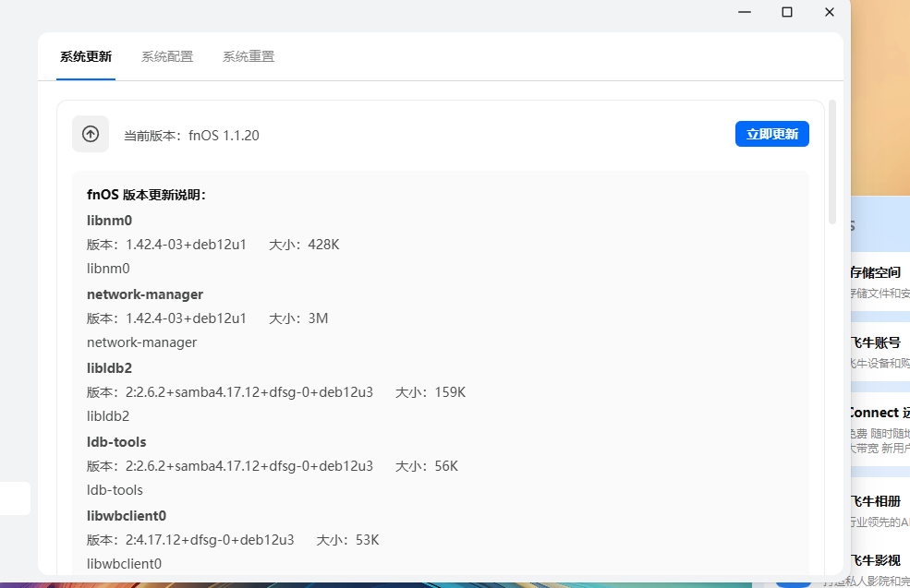This screenshot has width=910, height=588.
Task: Close the system update window
Action: [830, 12]
